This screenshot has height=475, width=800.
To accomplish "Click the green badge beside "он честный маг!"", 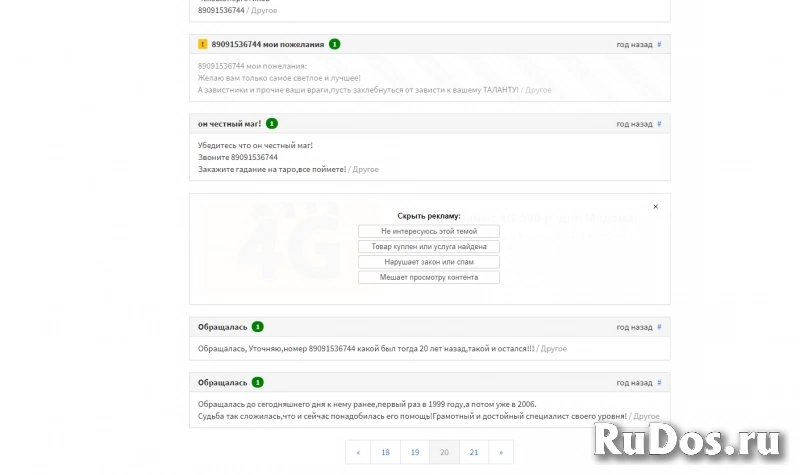I will (x=272, y=123).
